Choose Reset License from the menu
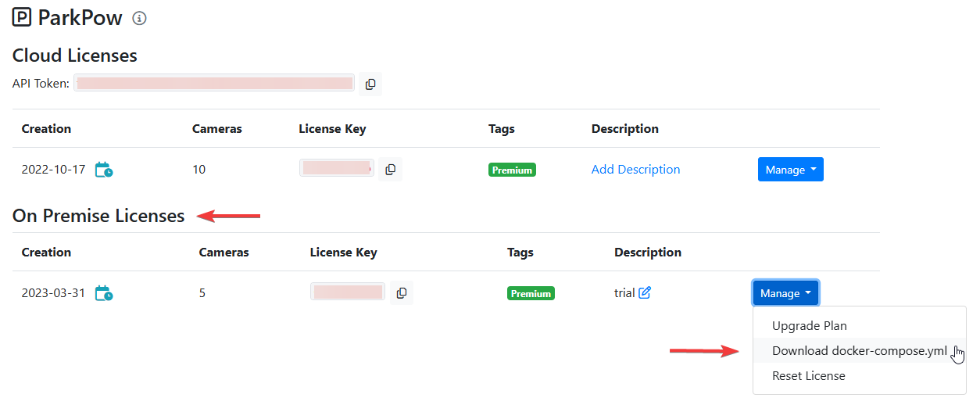 click(x=809, y=375)
